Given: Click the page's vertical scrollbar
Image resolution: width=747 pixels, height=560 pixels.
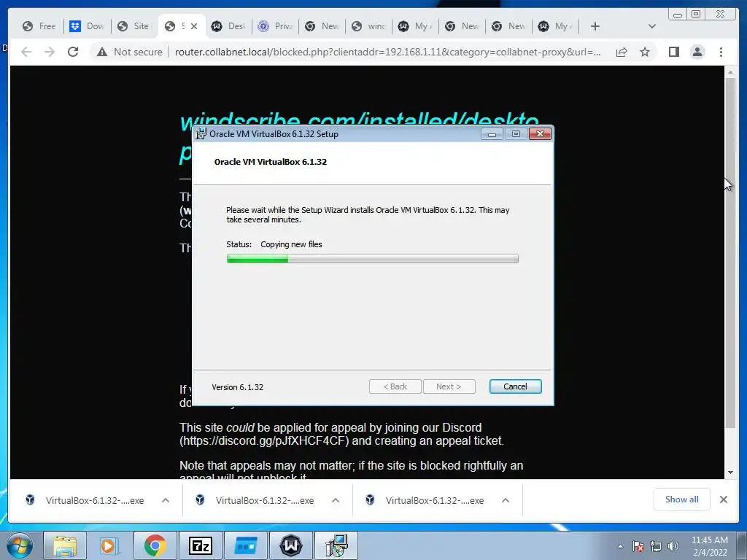Looking at the screenshot, I should [x=730, y=253].
